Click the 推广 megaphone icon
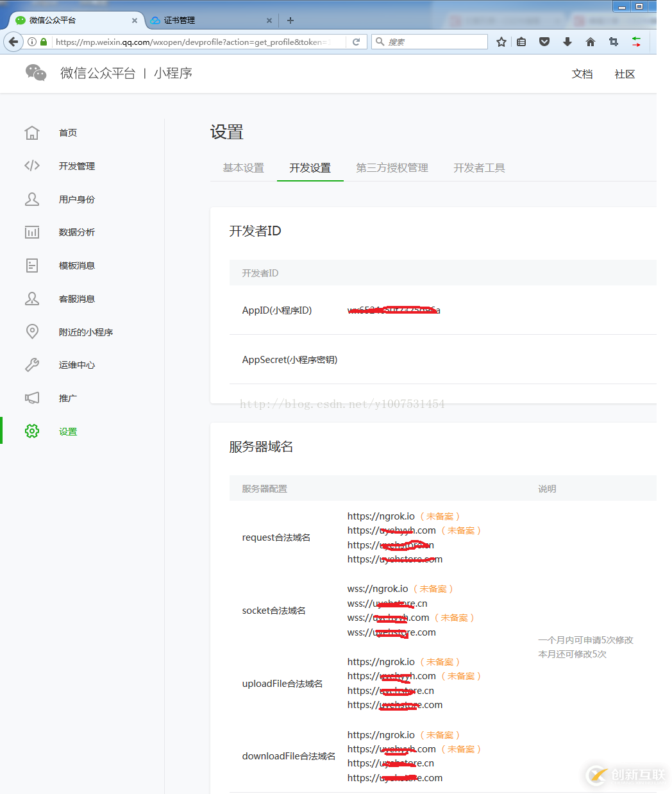This screenshot has width=672, height=794. click(x=32, y=398)
